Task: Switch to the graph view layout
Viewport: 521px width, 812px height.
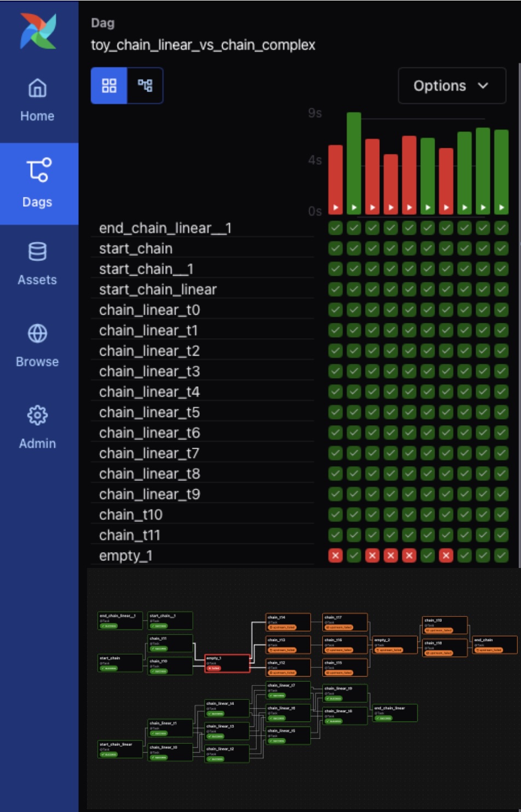Action: tap(145, 85)
